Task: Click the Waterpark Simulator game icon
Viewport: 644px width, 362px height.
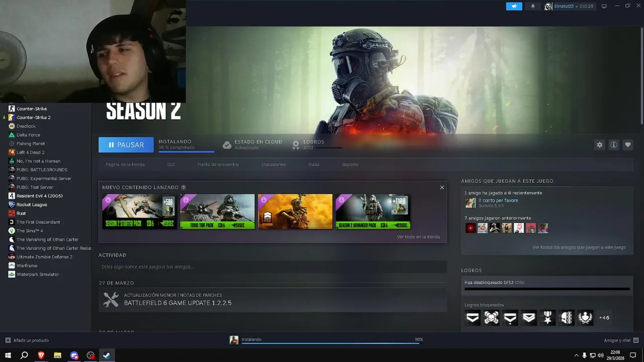Action: [x=12, y=275]
